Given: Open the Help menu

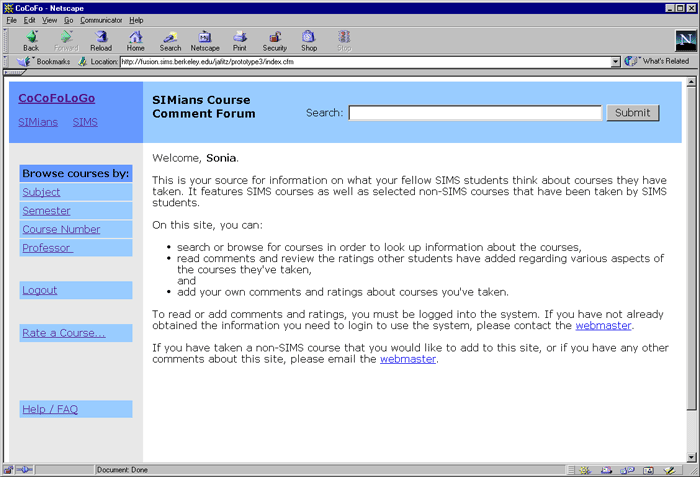Looking at the screenshot, I should click(136, 20).
